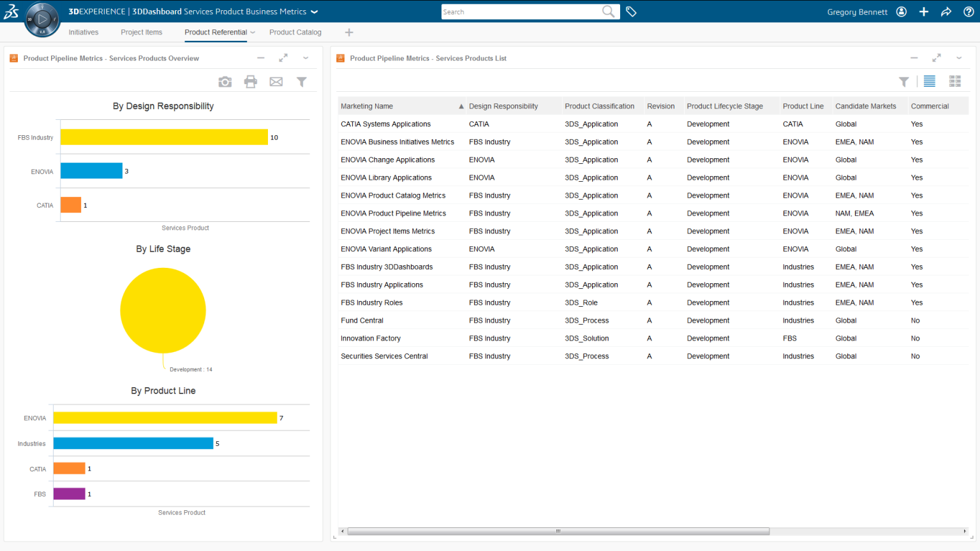The image size is (980, 551).
Task: Open the help question mark icon
Action: click(x=969, y=11)
